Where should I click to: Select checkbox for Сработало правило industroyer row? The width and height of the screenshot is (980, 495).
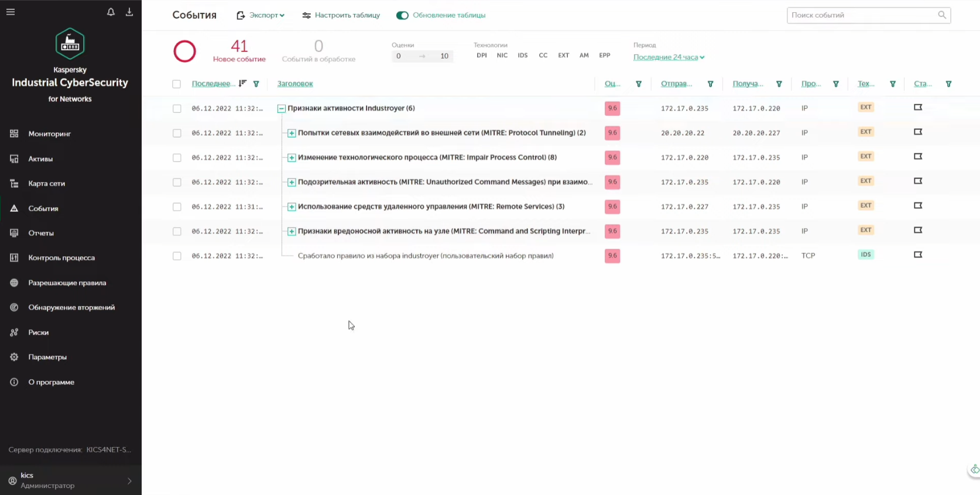click(177, 256)
